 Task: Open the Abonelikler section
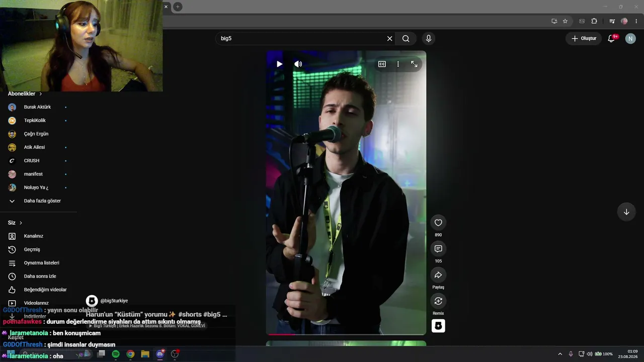coord(25,94)
